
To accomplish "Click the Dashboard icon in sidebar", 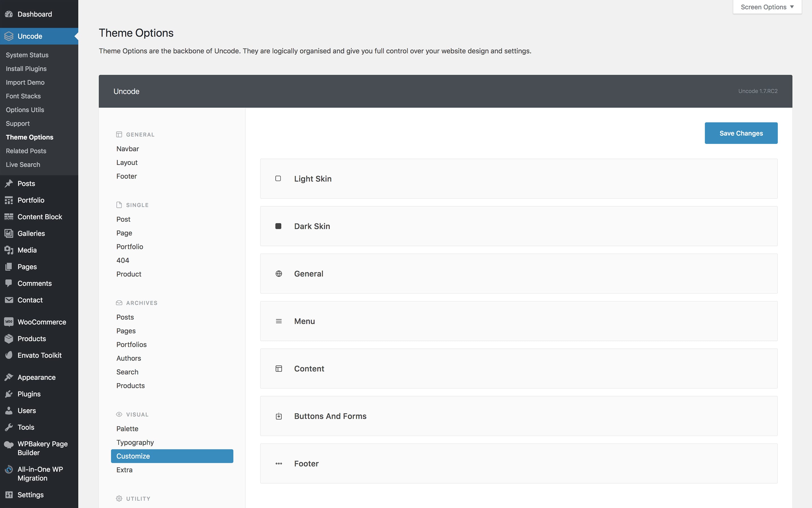I will click(9, 14).
